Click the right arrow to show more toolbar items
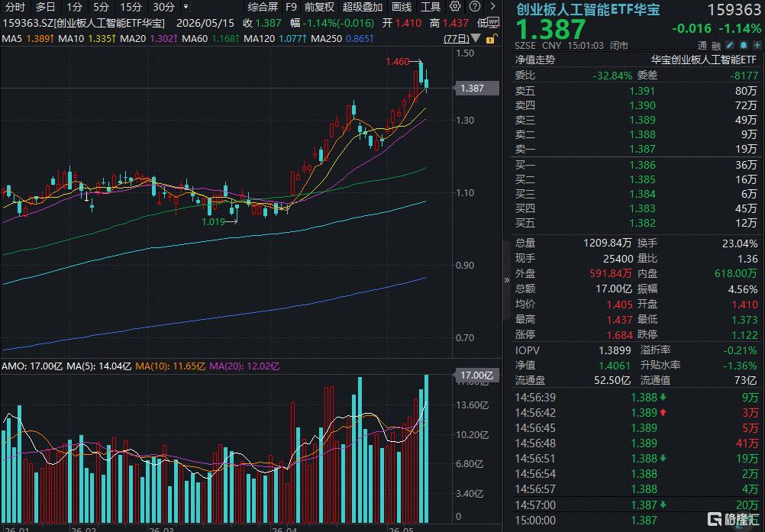 [x=492, y=7]
